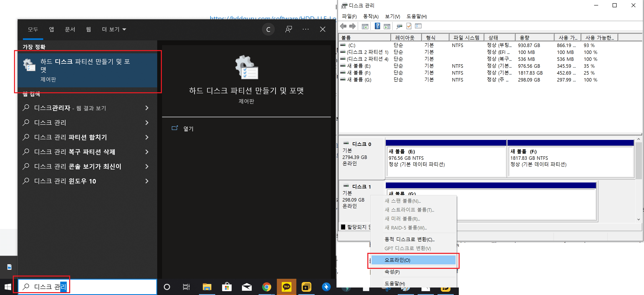Screen dimensions: 644x295
Task: Click the properties checkmark document toolbar icon
Action: pos(409,26)
